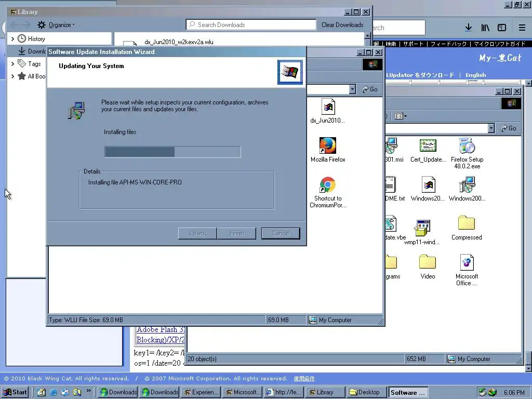Image resolution: width=532 pixels, height=399 pixels.
Task: Switch to the Library taskbar button
Action: click(x=325, y=392)
